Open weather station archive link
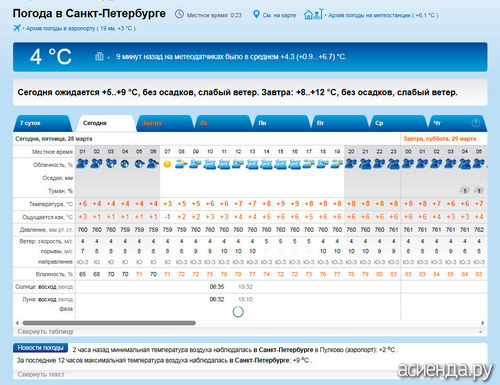Viewport: 500px width, 385px height. 383,15
